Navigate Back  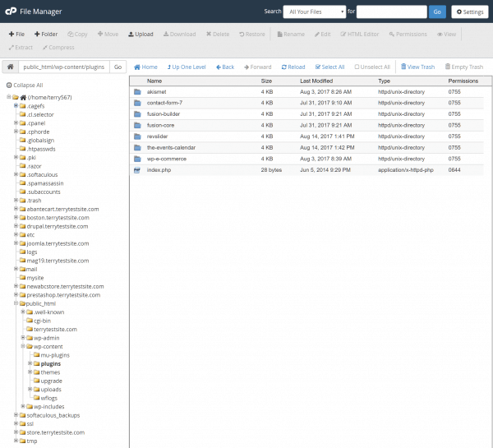pyautogui.click(x=225, y=67)
